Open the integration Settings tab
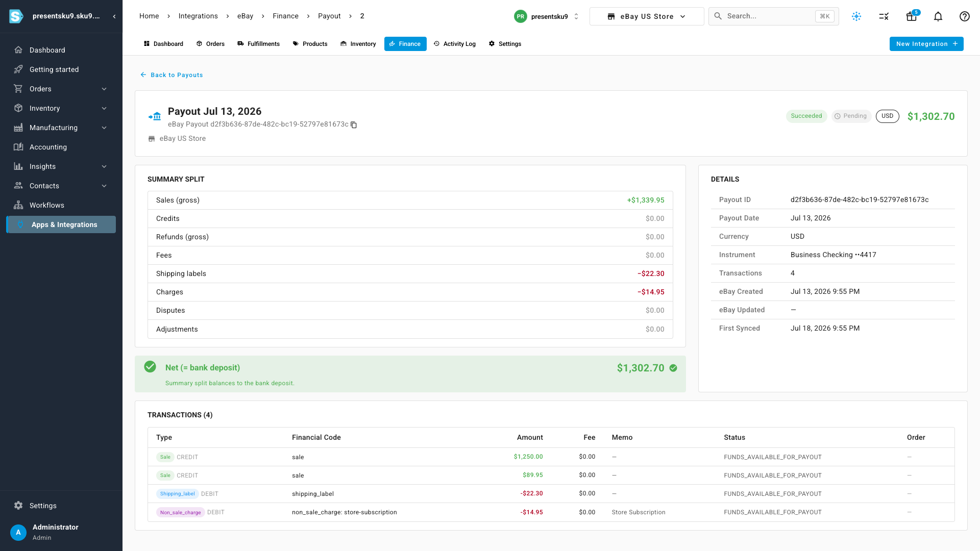 tap(505, 44)
